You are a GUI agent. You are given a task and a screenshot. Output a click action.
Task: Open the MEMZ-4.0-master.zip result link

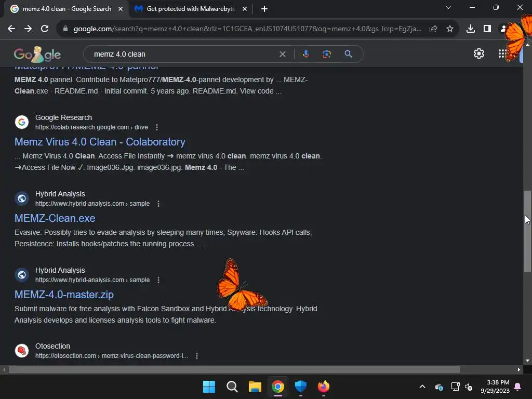point(64,295)
